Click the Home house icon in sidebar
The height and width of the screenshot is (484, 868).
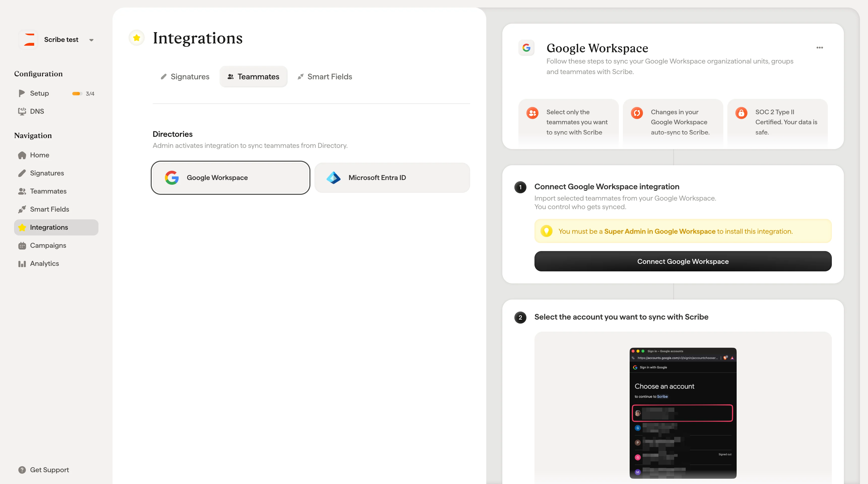click(22, 155)
